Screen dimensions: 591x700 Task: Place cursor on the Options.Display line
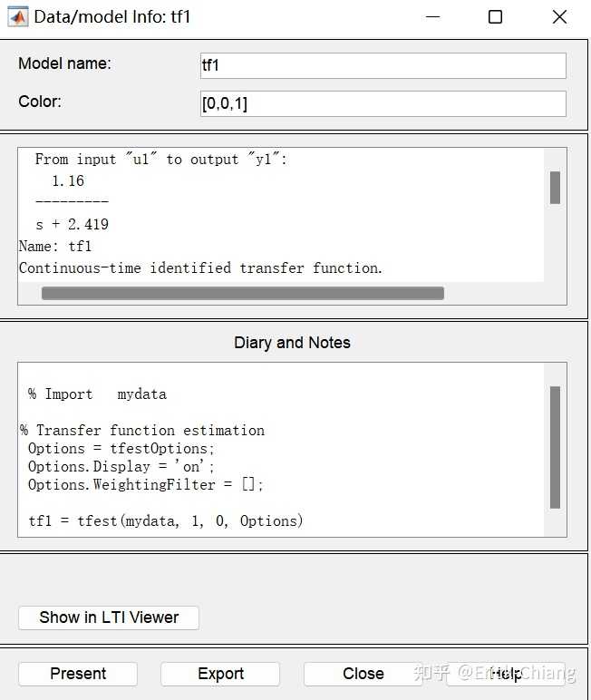tap(121, 467)
